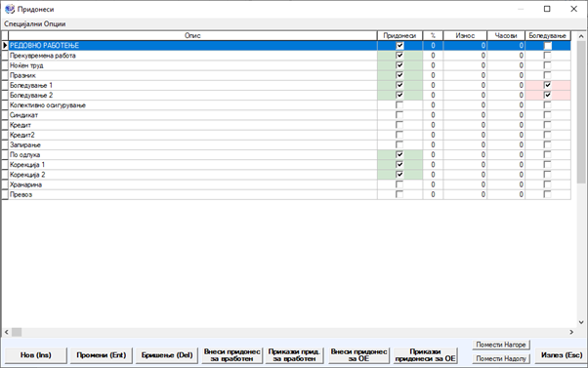Click Внеси придонес за ОЕ button
This screenshot has height=368, width=588.
(358, 355)
